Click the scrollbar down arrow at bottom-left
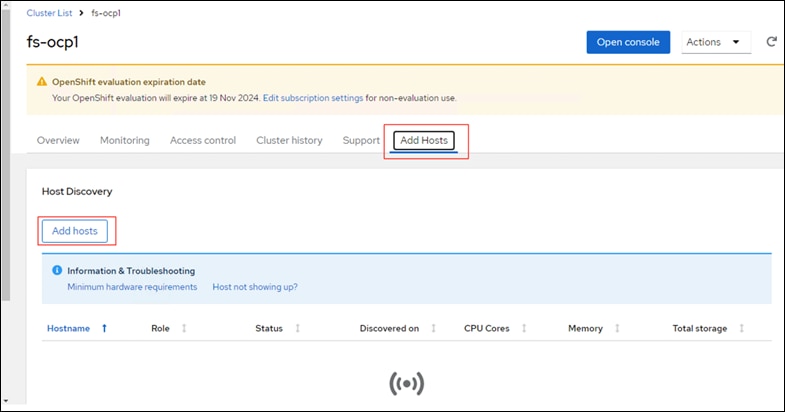The width and height of the screenshot is (785, 412). click(x=6, y=401)
